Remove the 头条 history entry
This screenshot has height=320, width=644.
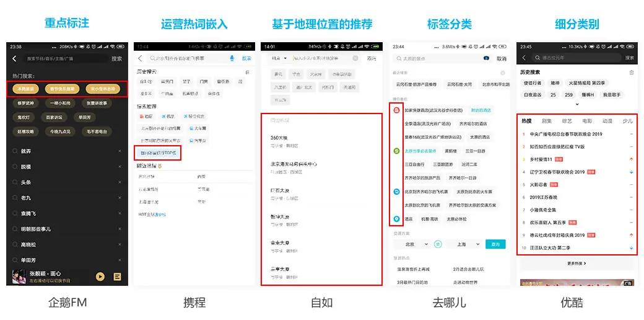click(120, 182)
